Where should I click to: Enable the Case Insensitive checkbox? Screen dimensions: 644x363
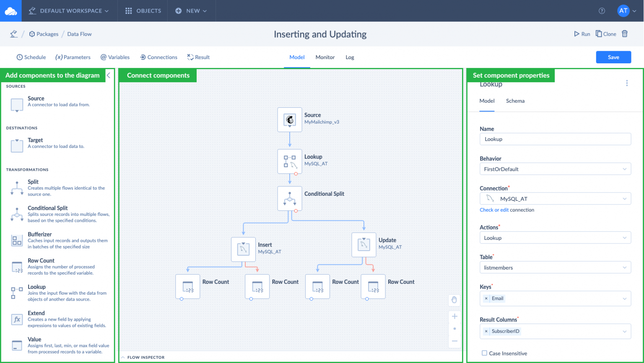pos(484,353)
